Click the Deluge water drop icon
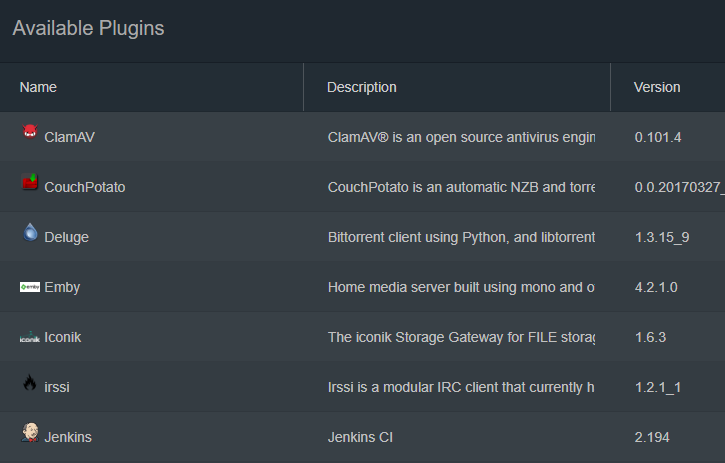Viewport: 725px width, 463px height. pos(31,232)
